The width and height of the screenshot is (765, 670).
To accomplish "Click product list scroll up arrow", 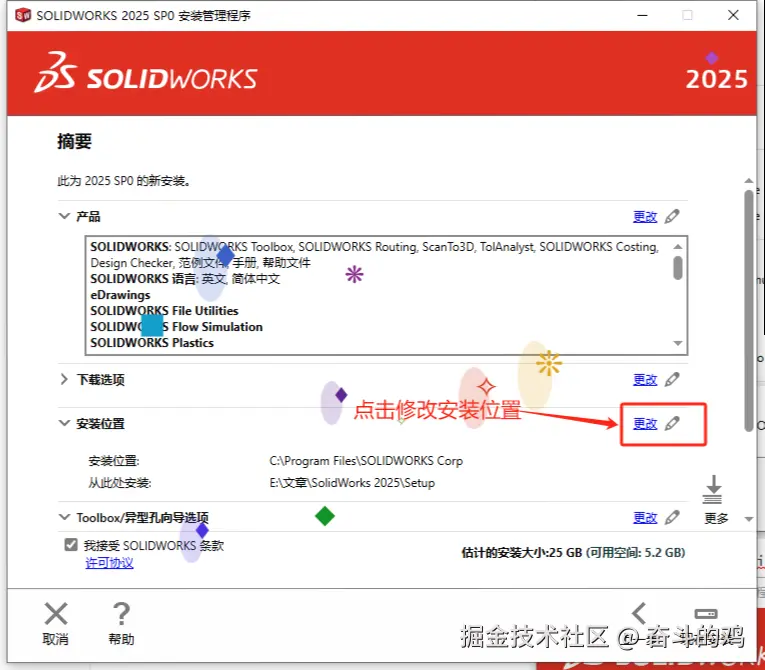I will click(x=678, y=246).
